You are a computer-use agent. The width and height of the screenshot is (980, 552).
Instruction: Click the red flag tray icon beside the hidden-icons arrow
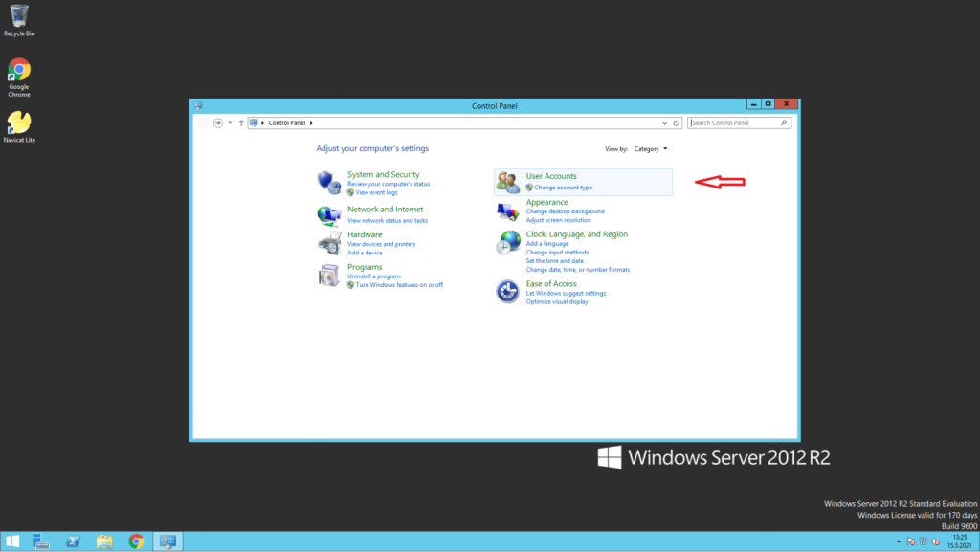[x=911, y=541]
